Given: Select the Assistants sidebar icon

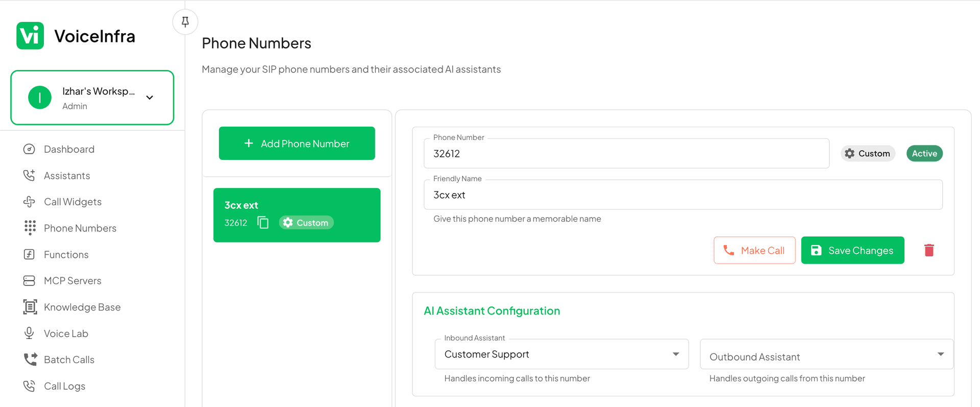Looking at the screenshot, I should 30,175.
